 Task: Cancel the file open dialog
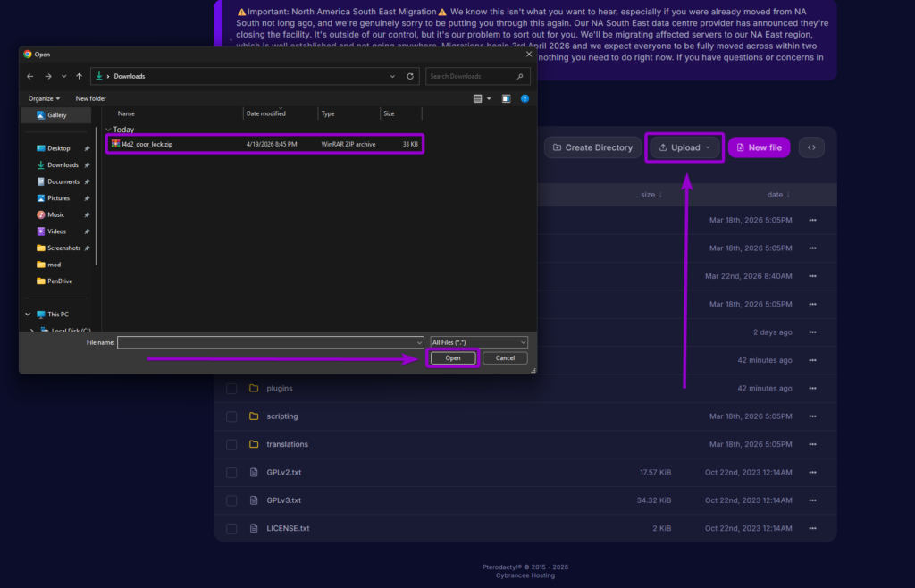(505, 357)
